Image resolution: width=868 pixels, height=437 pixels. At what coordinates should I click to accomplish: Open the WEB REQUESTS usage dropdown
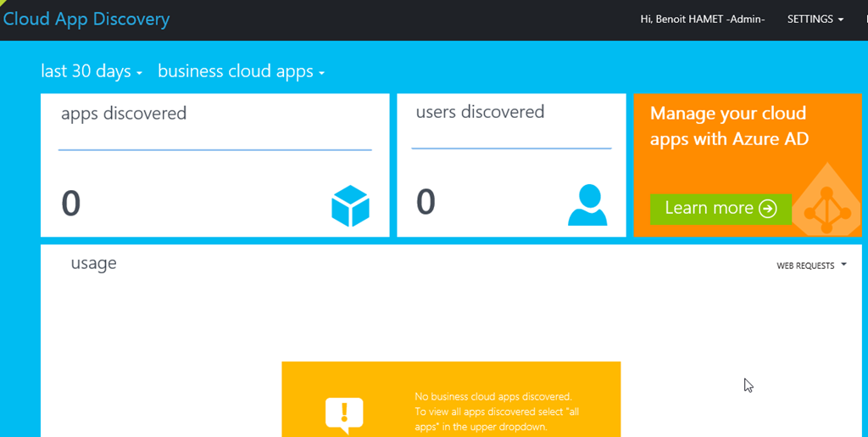pyautogui.click(x=811, y=266)
